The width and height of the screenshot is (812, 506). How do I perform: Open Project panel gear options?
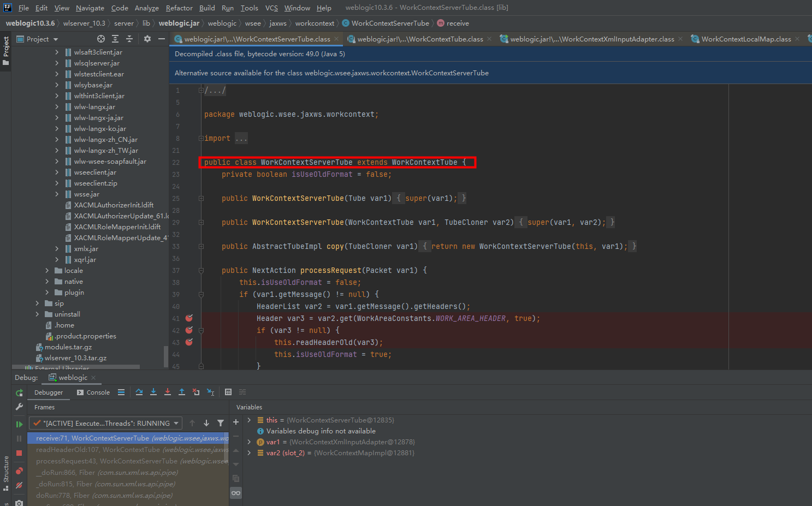click(x=147, y=39)
